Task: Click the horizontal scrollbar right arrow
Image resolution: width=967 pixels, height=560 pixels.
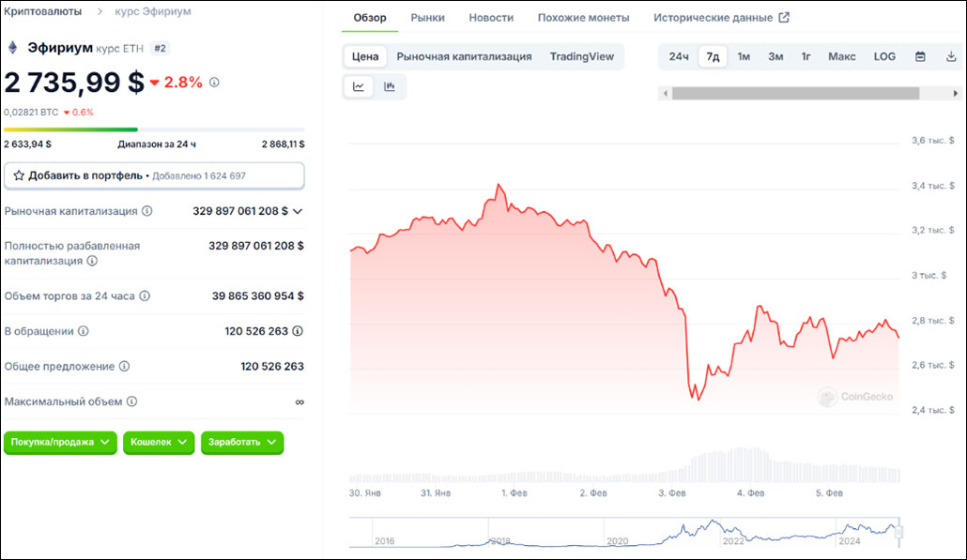Action: 956,94
